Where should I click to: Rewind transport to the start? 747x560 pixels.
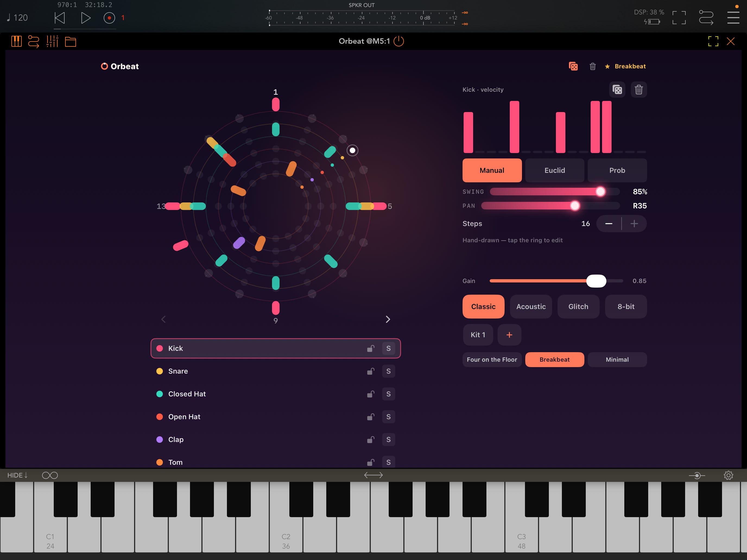(x=59, y=18)
